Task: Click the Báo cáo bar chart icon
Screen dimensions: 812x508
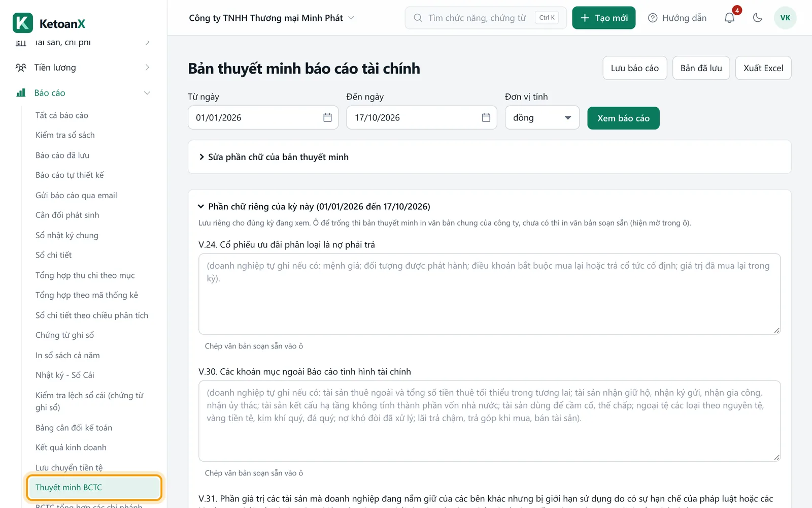Action: pyautogui.click(x=21, y=93)
